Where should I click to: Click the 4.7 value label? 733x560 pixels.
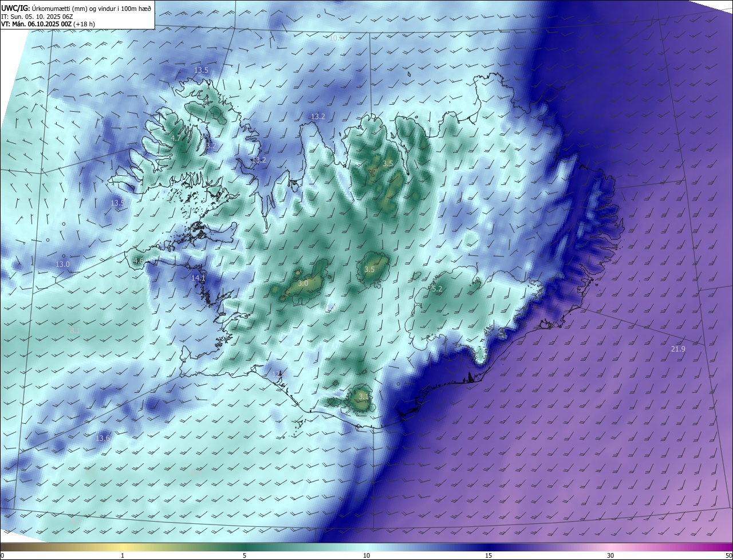176,139
